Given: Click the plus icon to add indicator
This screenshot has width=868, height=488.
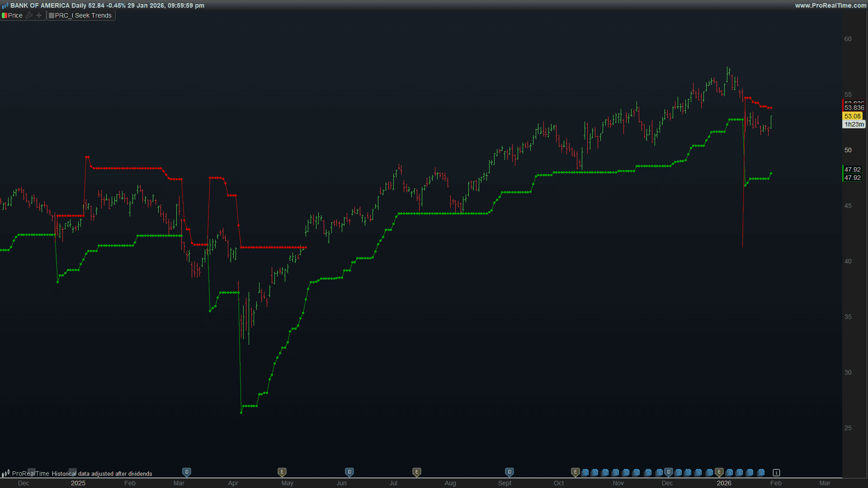Looking at the screenshot, I should tap(39, 15).
